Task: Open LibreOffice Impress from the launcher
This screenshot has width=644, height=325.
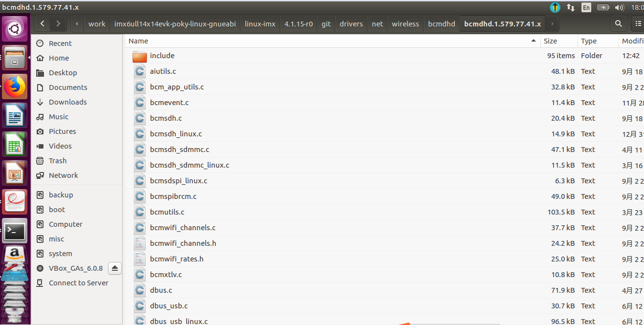Action: (x=15, y=173)
